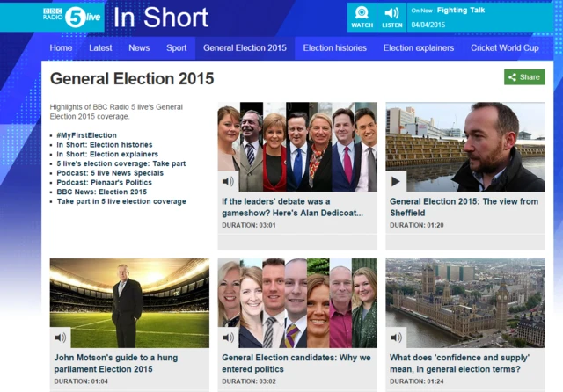Click On Now: Fighting Talk programme text
563x392 pixels.
coord(448,11)
